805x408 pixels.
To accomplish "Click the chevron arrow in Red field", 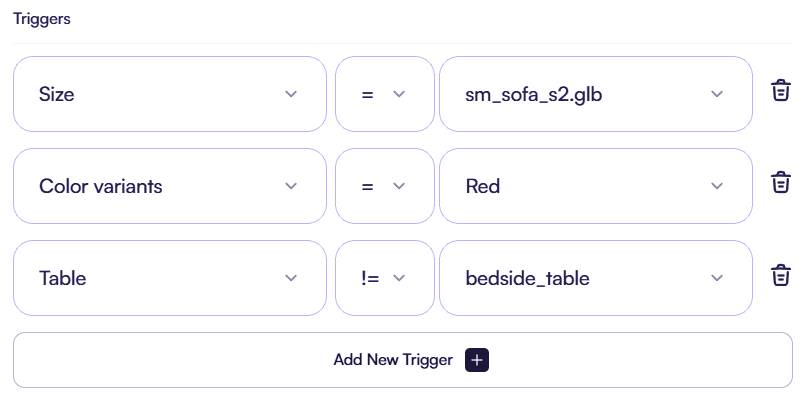I will pyautogui.click(x=717, y=186).
